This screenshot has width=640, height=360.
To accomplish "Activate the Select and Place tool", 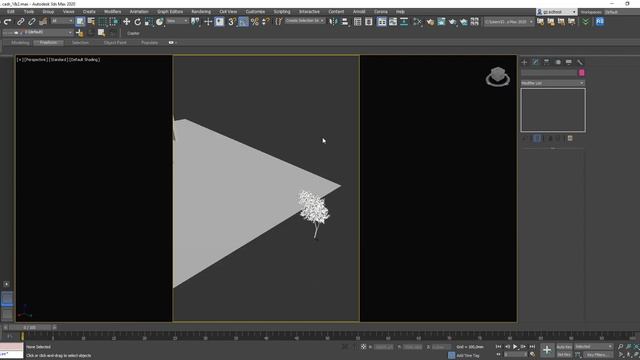I will (x=160, y=22).
